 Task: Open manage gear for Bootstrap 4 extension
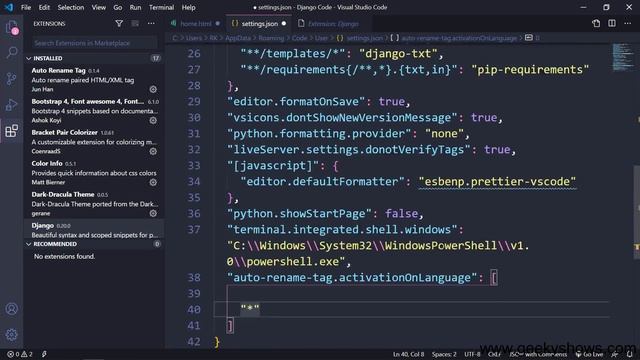153,120
